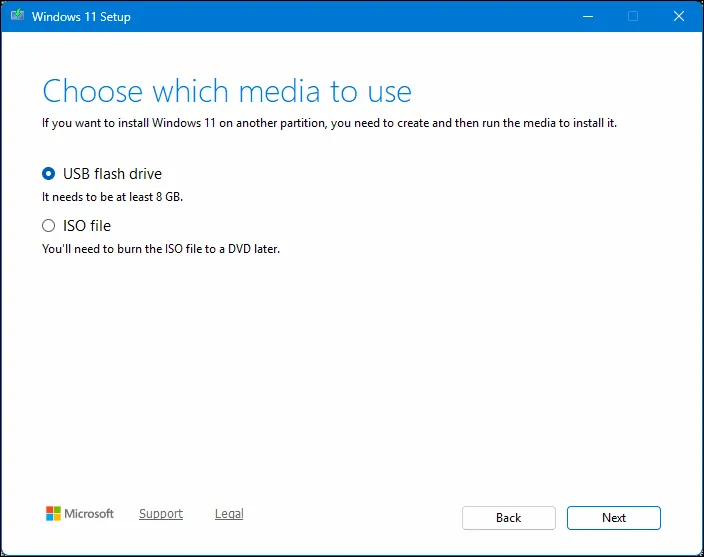704x557 pixels.
Task: Click the 'Windows 11 Setup' title text
Action: pyautogui.click(x=81, y=17)
